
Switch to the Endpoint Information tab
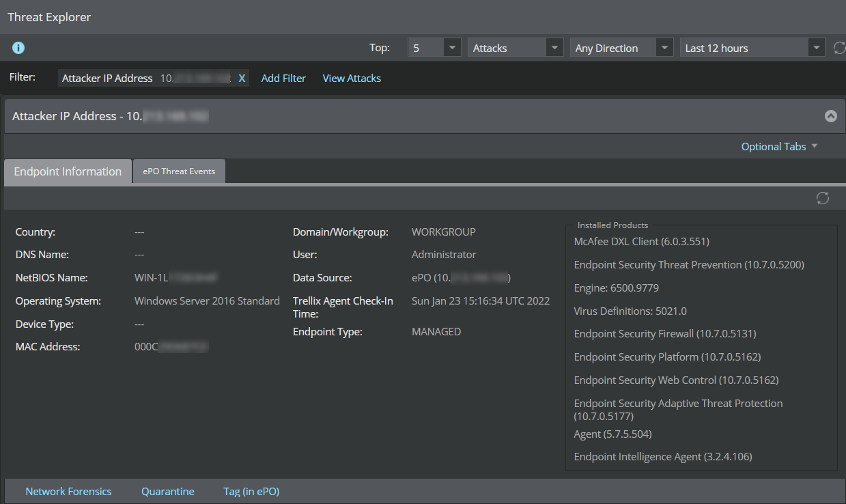68,171
